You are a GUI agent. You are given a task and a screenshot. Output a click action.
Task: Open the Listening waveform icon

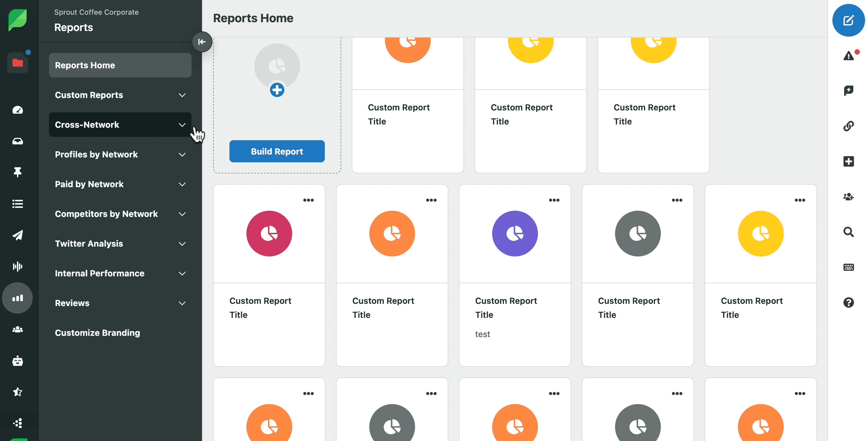coord(18,267)
